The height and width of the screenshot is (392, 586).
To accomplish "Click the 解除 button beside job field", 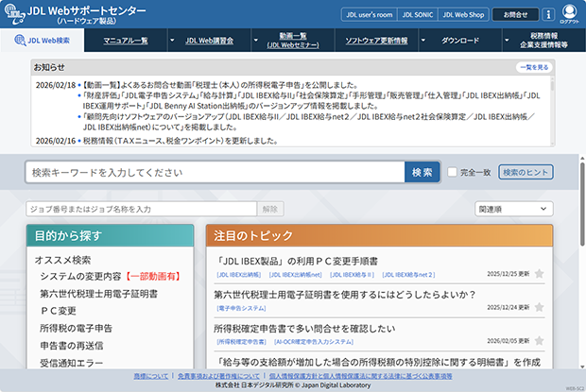I will [270, 209].
